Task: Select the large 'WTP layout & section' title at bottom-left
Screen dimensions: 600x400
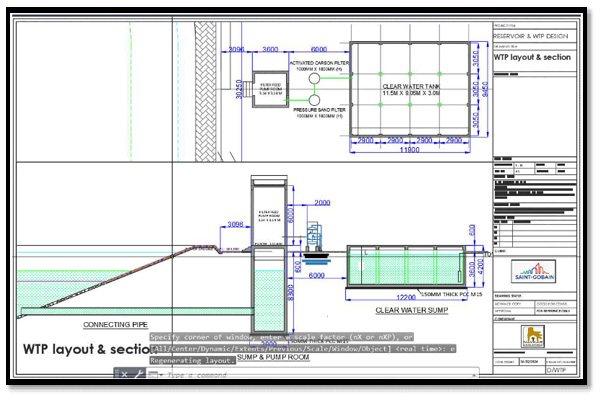Action: click(90, 349)
